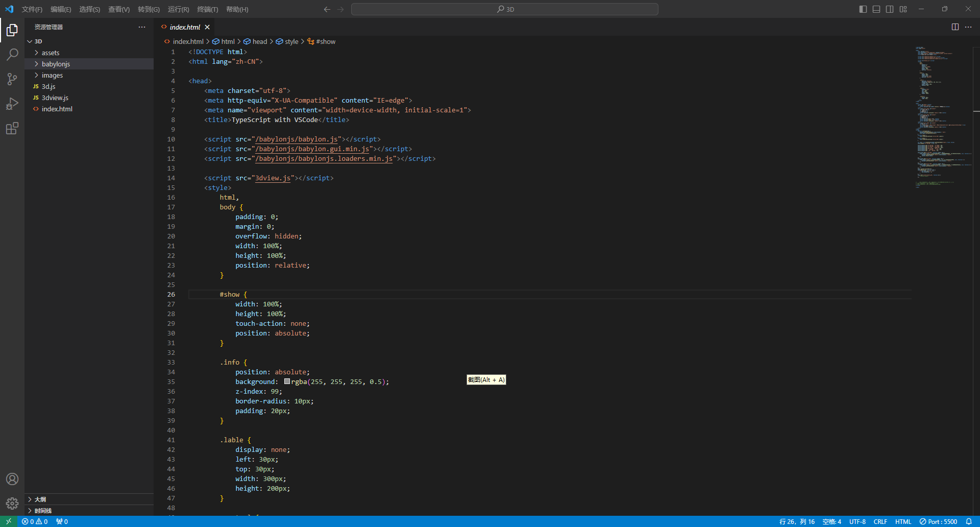The width and height of the screenshot is (980, 527).
Task: Open the 选择(S) Selection menu
Action: point(89,9)
